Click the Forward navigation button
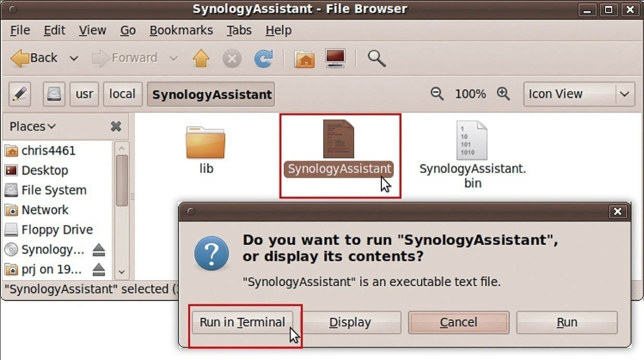This screenshot has width=644, height=360. 124,58
